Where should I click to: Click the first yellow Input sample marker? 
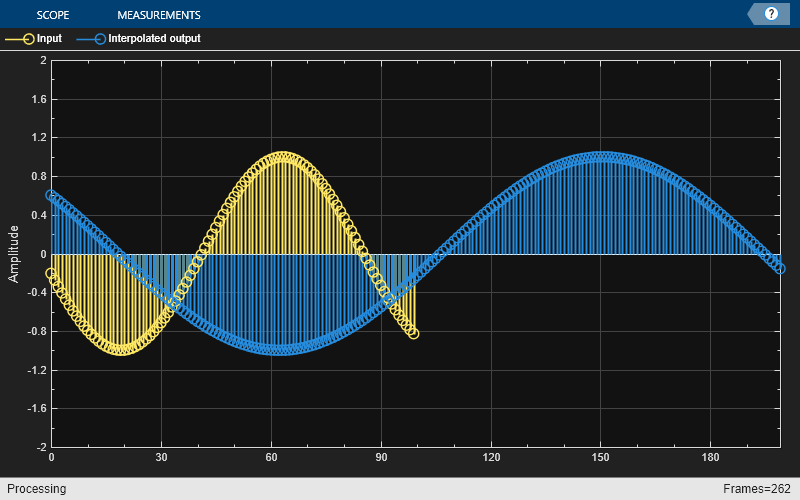[x=52, y=273]
